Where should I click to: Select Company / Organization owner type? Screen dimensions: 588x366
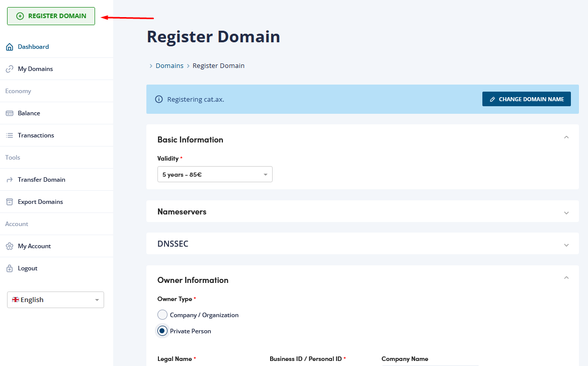162,315
